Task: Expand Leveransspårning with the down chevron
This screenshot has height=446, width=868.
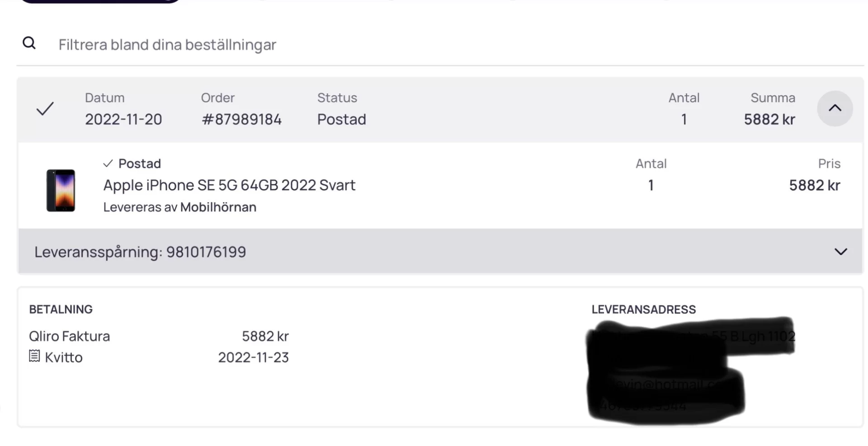Action: (x=840, y=252)
